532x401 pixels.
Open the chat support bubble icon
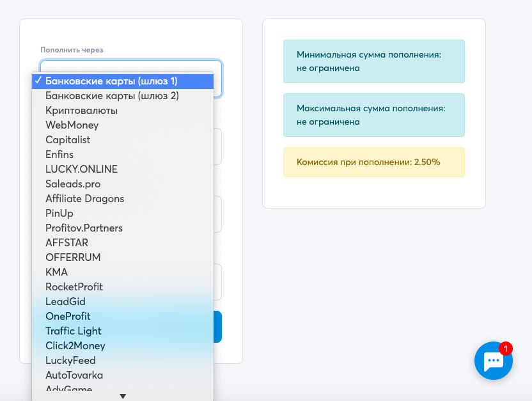(x=494, y=360)
